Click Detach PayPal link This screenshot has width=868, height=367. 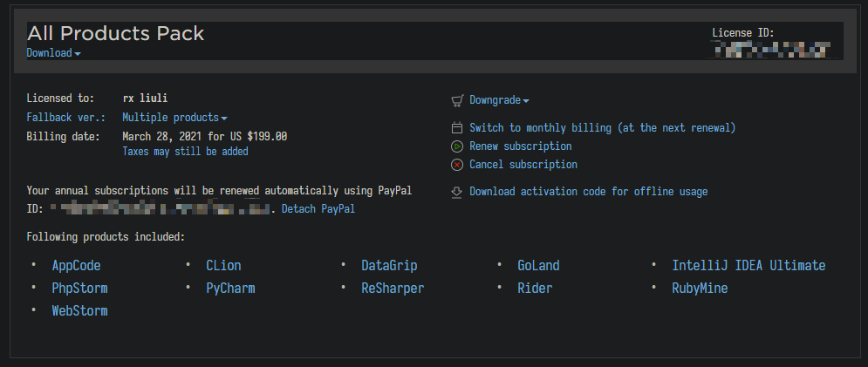318,208
